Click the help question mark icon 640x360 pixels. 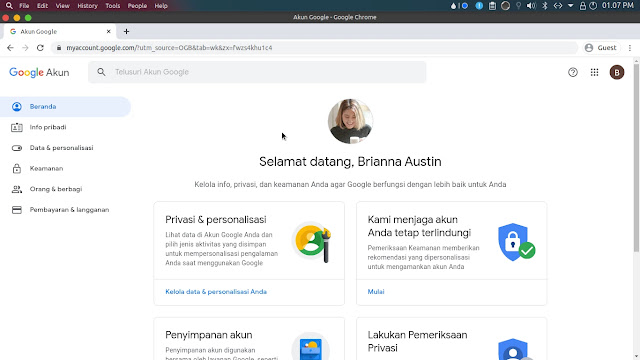click(573, 72)
